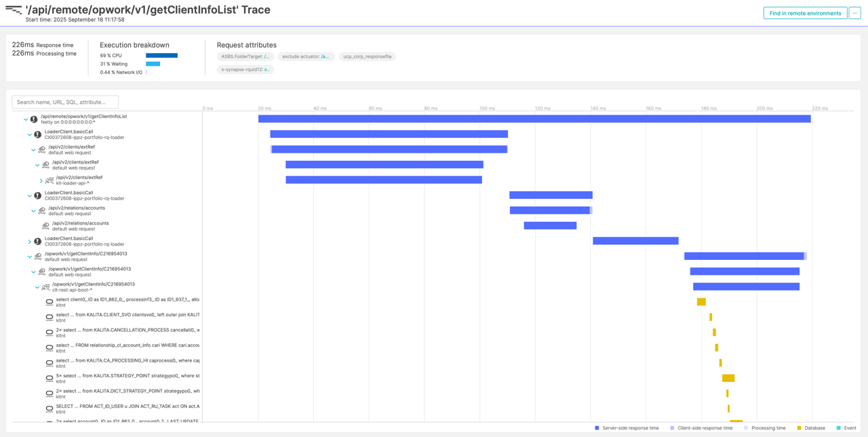Click the ucp_corp_responseflag attribute chip
Screen dimensions: 868x437
click(x=367, y=56)
